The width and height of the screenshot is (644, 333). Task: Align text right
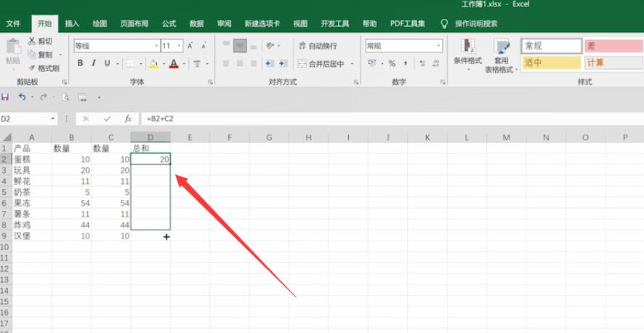pos(254,64)
